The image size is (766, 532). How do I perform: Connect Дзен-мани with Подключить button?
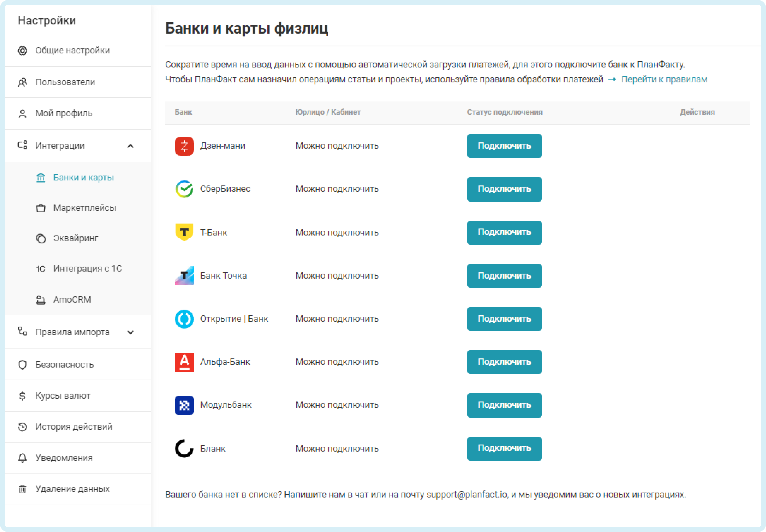click(504, 146)
